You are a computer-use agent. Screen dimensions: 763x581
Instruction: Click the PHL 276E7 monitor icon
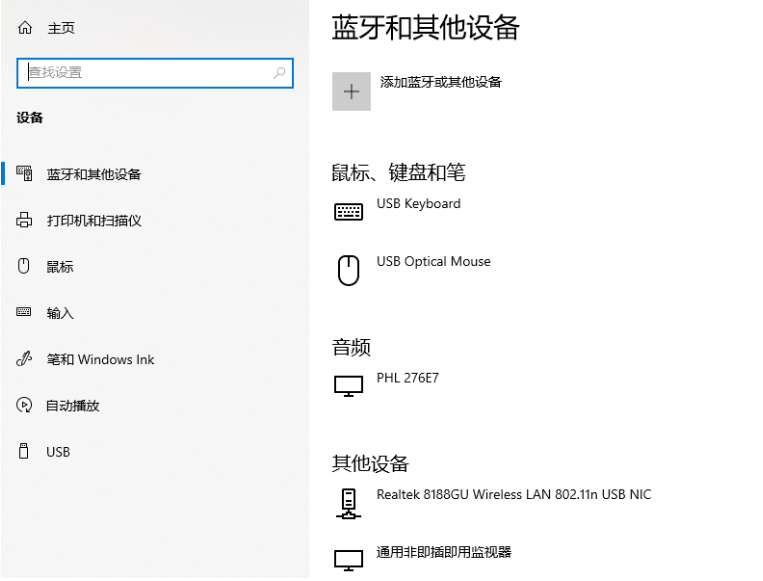coord(348,386)
